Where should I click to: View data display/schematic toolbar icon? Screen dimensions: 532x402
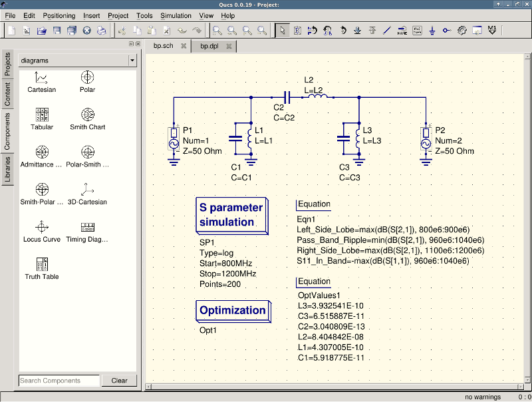[477, 31]
